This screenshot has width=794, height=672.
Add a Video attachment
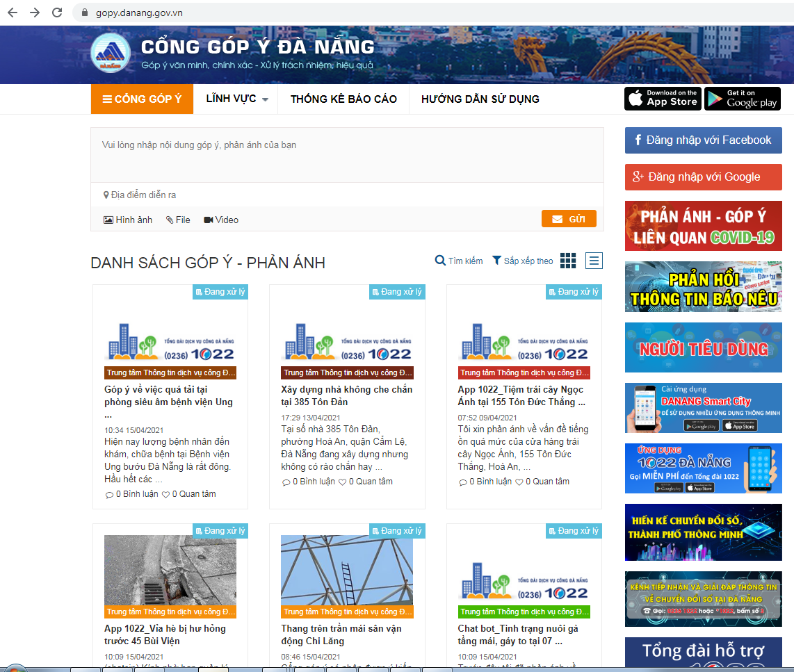[221, 220]
